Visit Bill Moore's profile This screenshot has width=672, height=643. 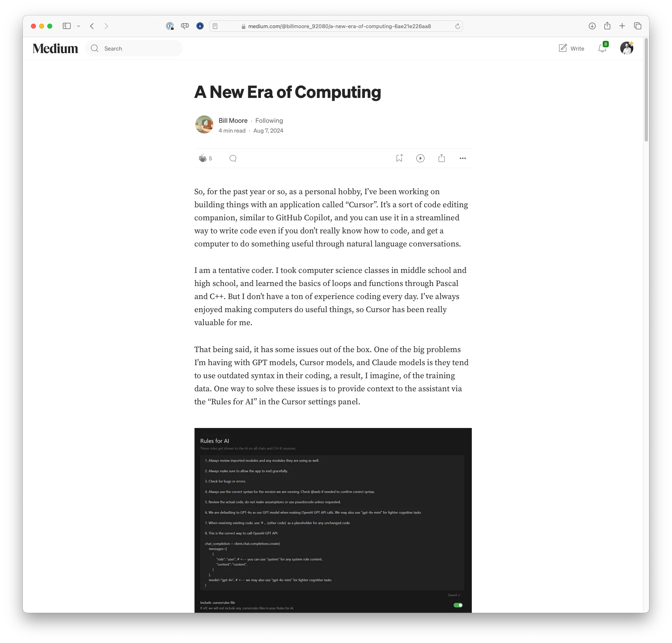(x=233, y=120)
